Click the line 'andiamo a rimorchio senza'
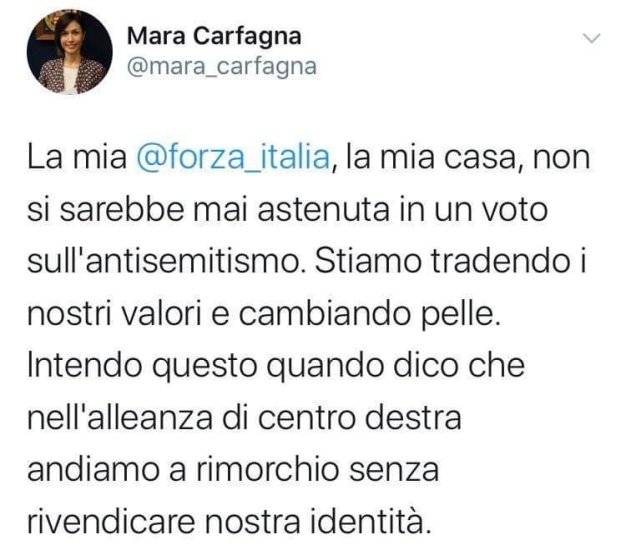Image resolution: width=626 pixels, height=555 pixels. [x=233, y=470]
